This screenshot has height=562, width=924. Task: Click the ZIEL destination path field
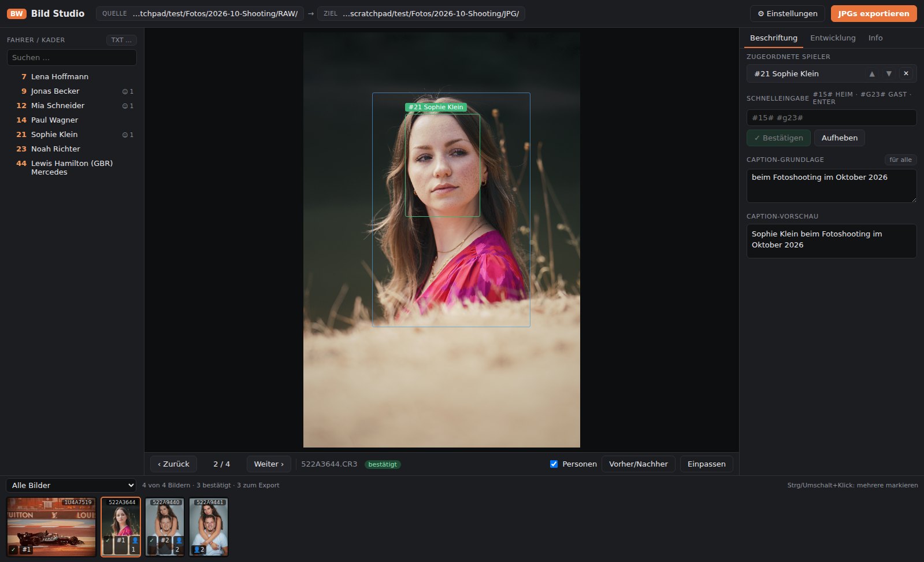click(421, 13)
